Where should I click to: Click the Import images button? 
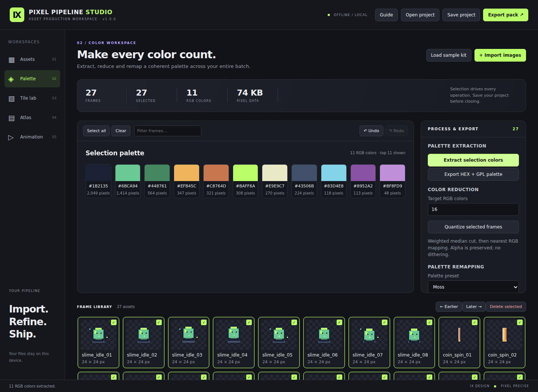click(500, 55)
